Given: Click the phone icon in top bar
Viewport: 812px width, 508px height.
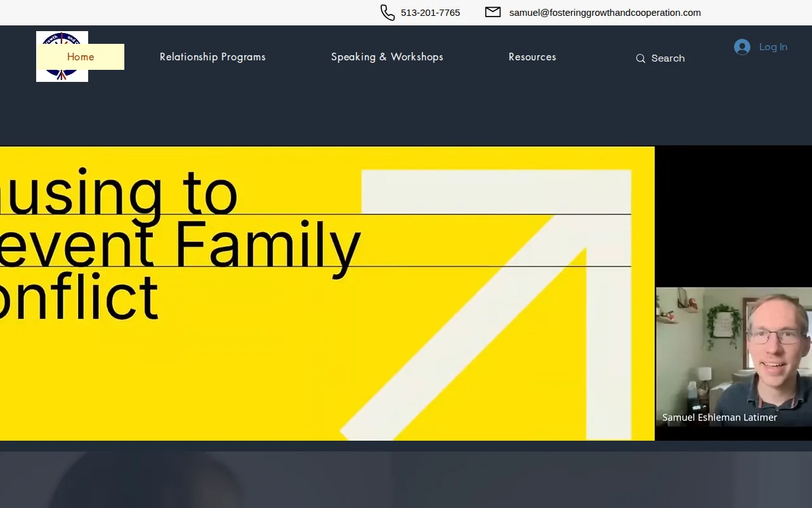Looking at the screenshot, I should click(388, 13).
